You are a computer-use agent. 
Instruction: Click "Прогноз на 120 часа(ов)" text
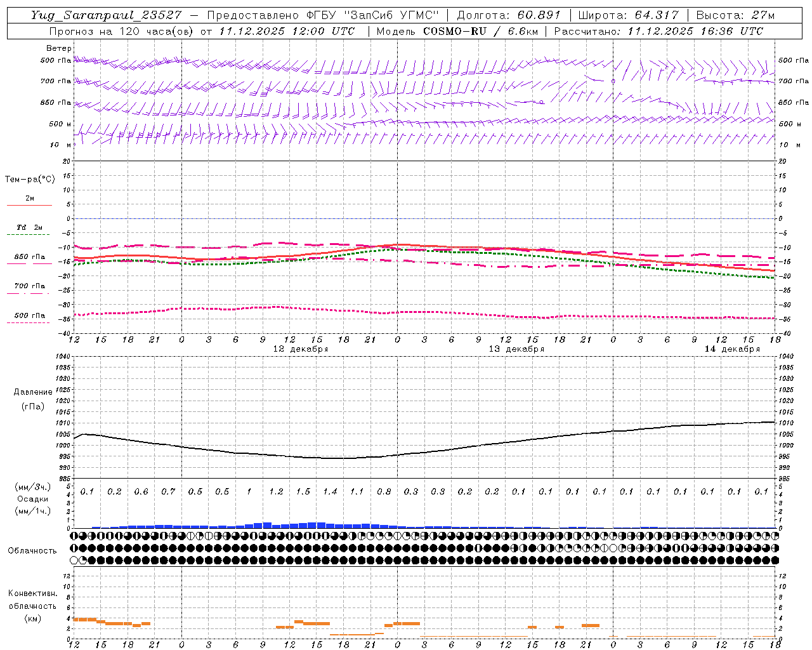[x=121, y=31]
